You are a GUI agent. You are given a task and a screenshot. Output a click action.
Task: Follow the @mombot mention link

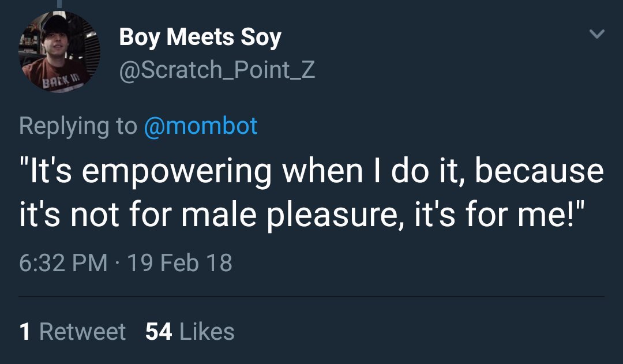[200, 125]
